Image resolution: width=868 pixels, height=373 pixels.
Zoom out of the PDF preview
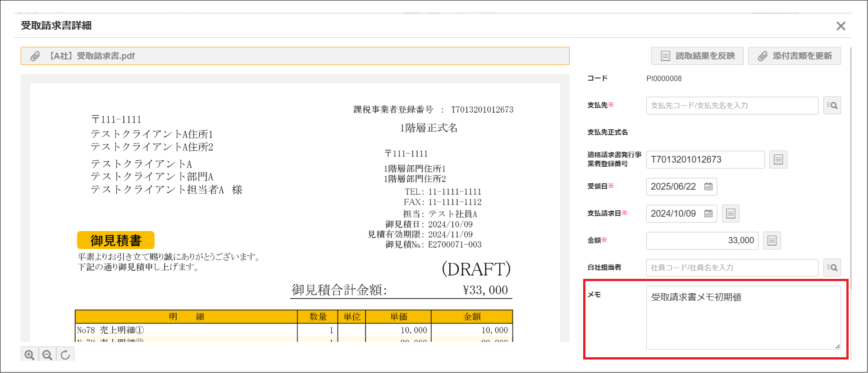point(47,355)
